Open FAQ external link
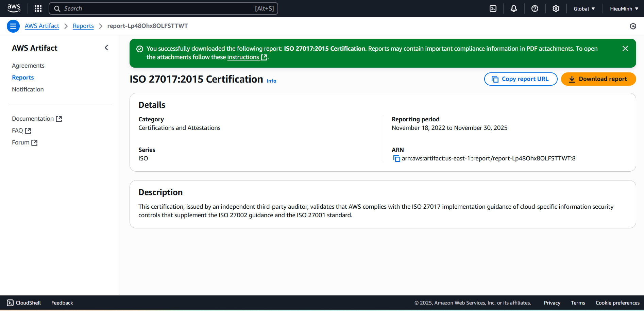This screenshot has height=311, width=644. coord(21,131)
